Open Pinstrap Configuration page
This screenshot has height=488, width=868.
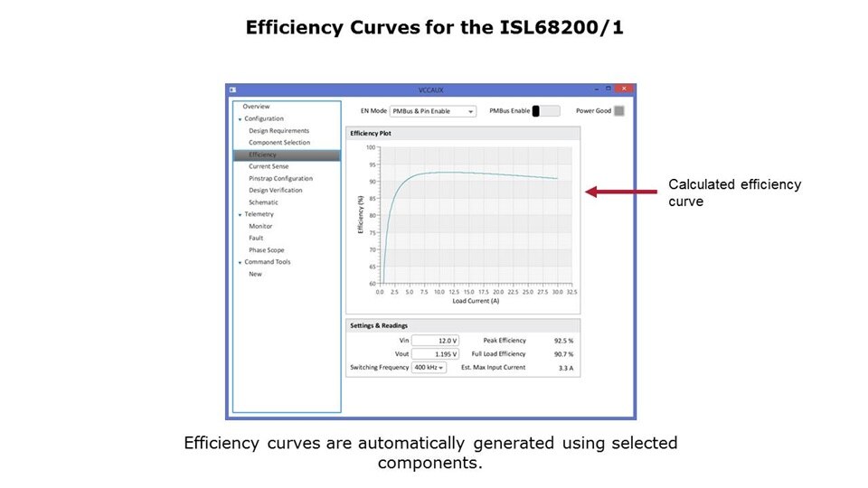(280, 178)
